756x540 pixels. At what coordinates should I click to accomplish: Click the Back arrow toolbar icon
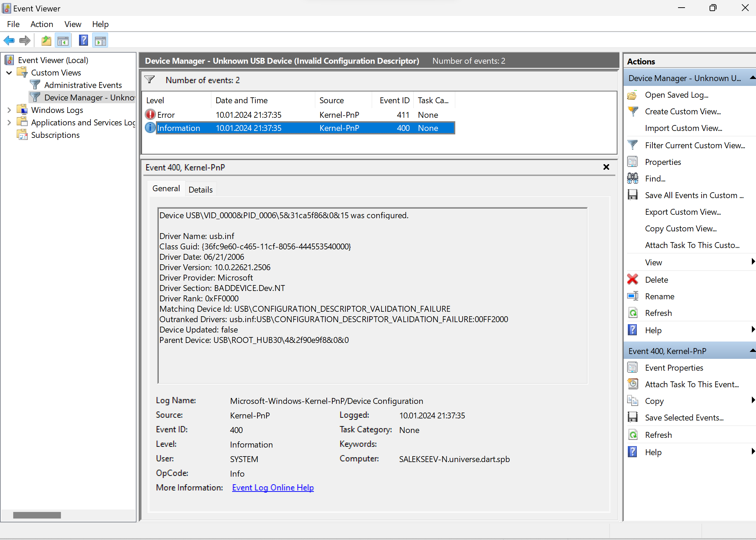pos(9,41)
